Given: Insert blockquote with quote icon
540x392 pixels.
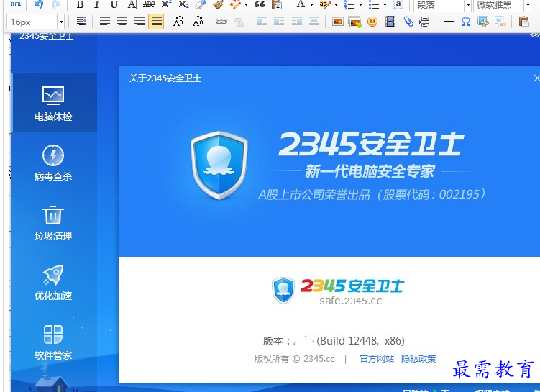Looking at the screenshot, I should coord(260,4).
